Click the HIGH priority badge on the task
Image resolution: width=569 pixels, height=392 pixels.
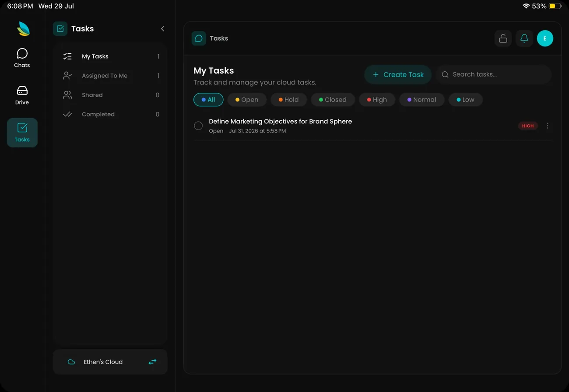(x=528, y=126)
